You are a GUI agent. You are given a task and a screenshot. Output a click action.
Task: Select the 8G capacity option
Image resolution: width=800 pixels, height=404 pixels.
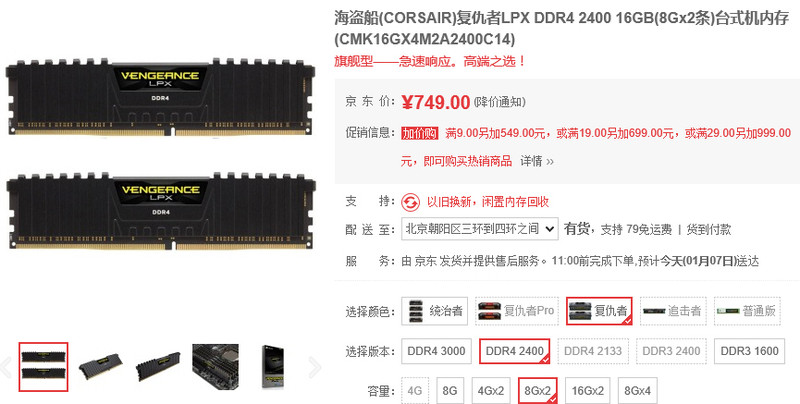pos(449,391)
